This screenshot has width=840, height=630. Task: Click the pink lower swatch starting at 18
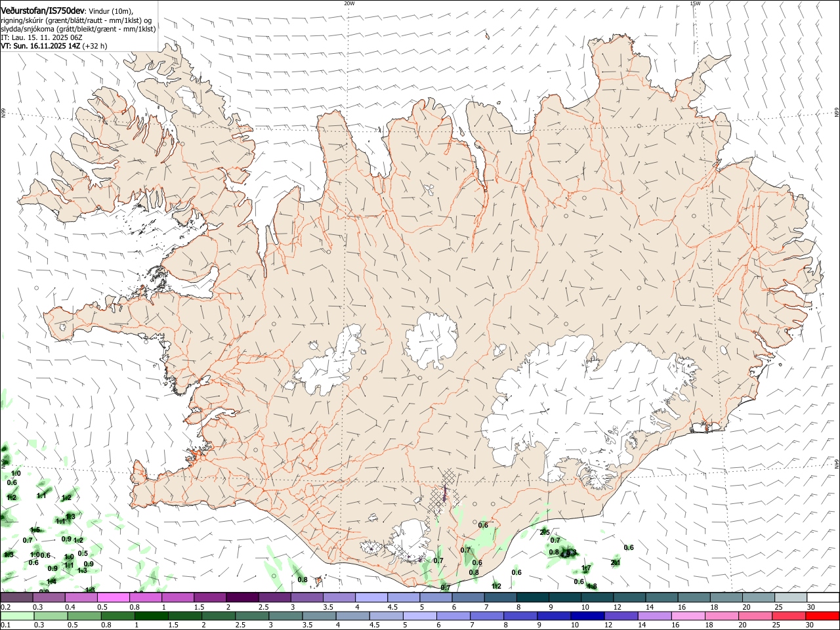tap(721, 616)
